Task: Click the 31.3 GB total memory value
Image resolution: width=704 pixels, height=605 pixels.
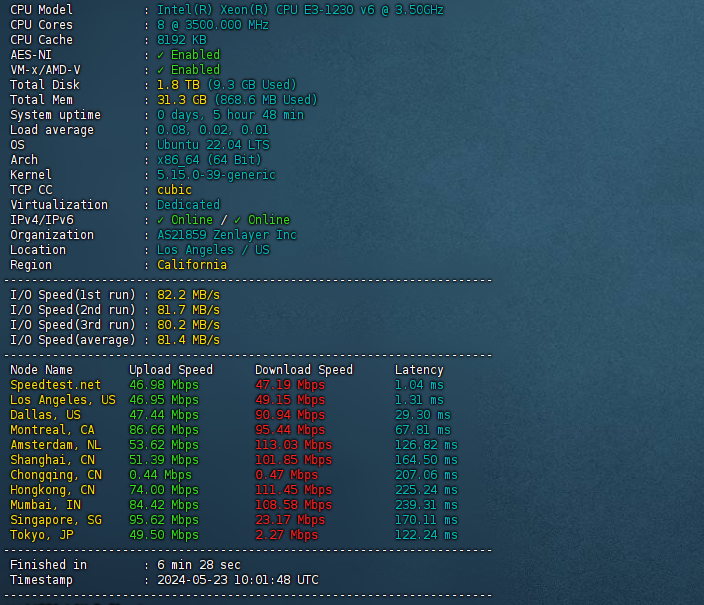Action: pos(182,100)
